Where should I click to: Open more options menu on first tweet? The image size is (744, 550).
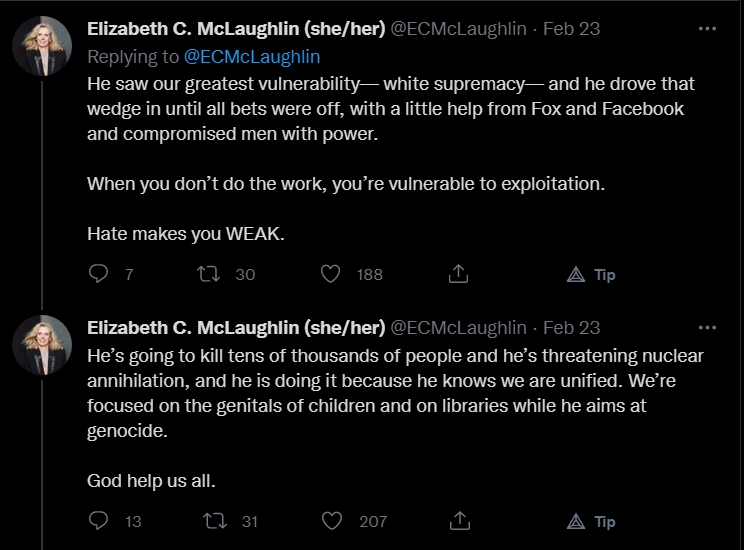point(707,28)
